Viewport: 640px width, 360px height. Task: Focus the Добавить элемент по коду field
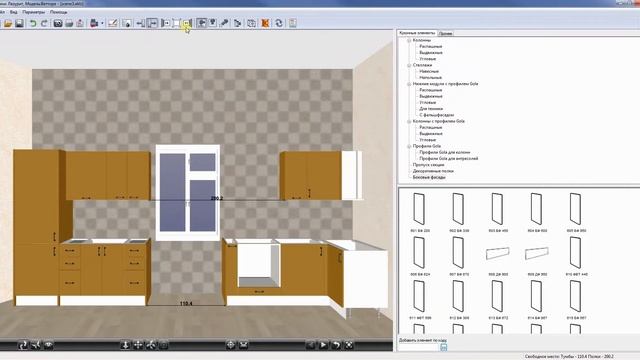click(418, 347)
